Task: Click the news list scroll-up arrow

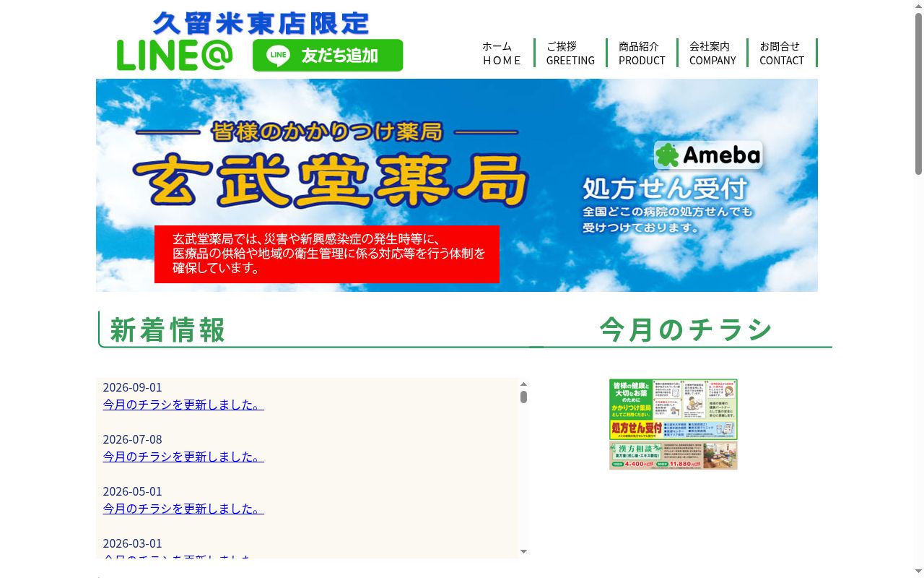Action: (523, 385)
